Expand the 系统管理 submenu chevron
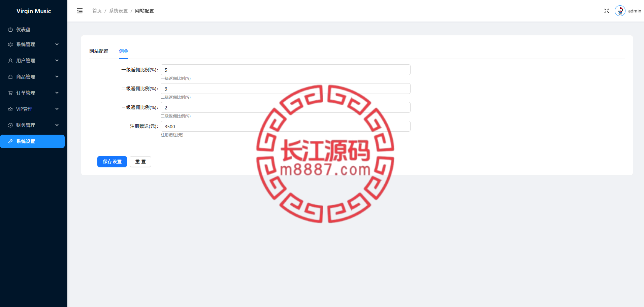 pos(57,44)
